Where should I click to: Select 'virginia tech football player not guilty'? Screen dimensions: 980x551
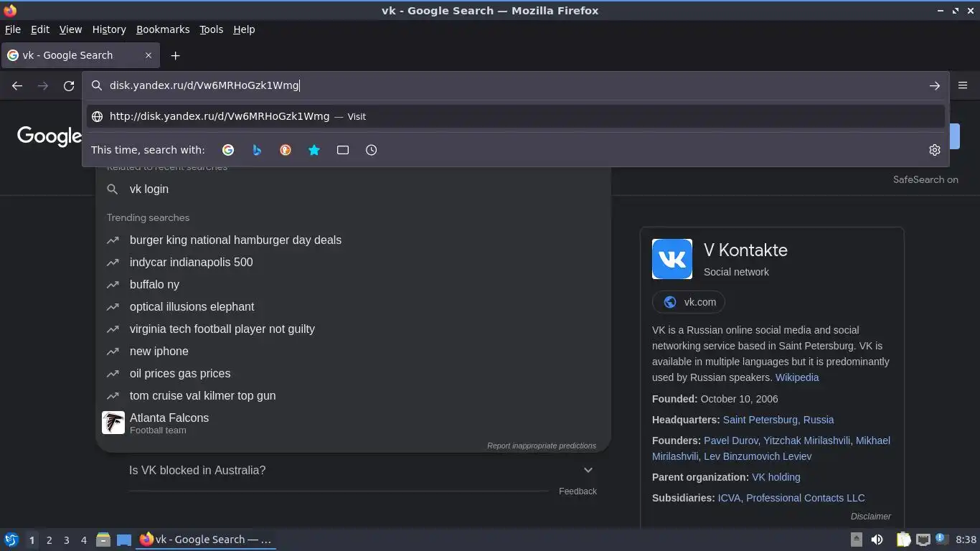353,329
